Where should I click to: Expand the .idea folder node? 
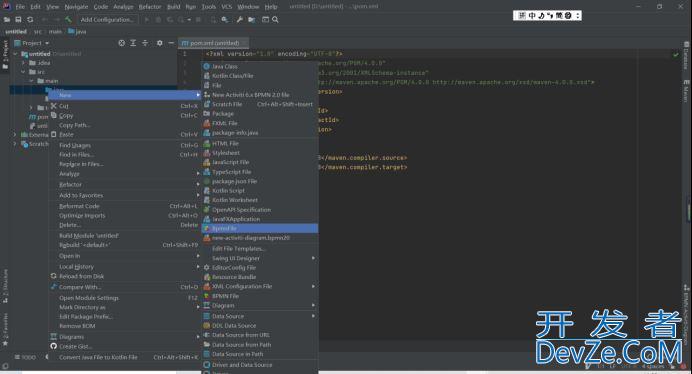coord(23,63)
